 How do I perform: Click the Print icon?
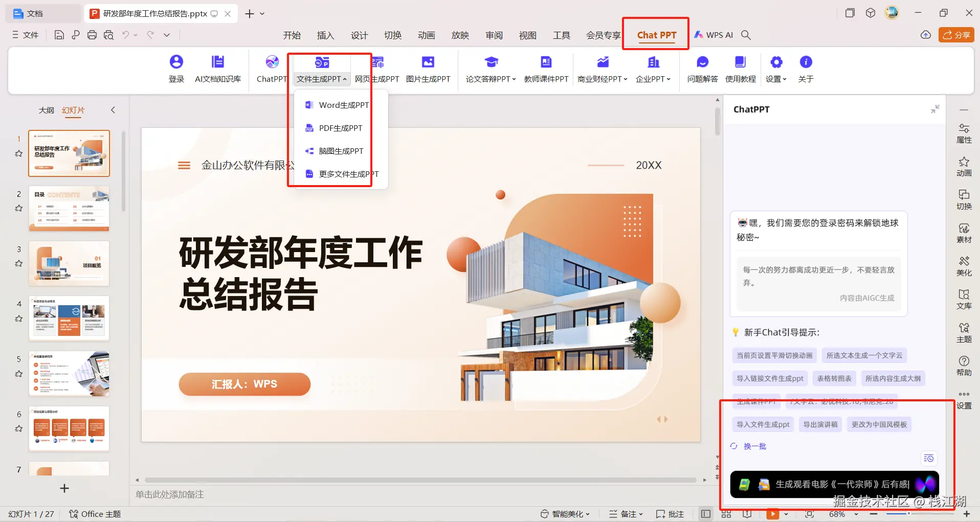coord(92,35)
